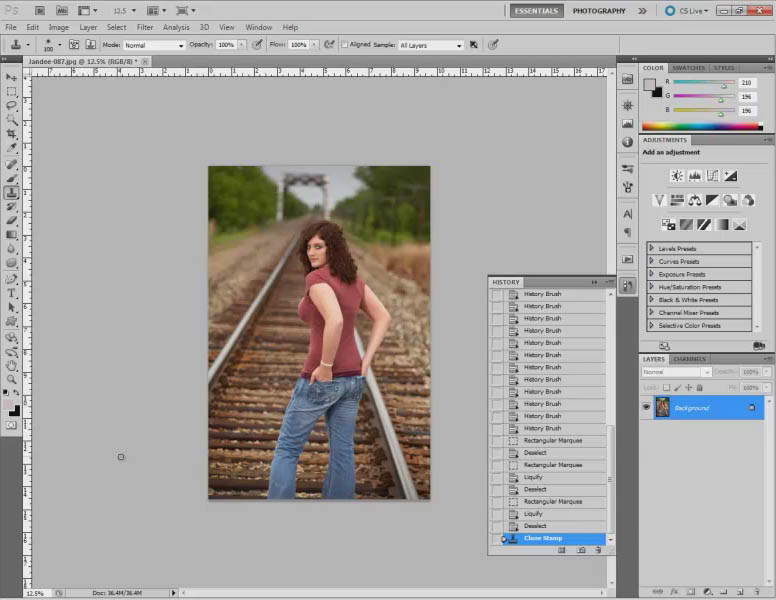Select the Rectangular Marquee tool

pyautogui.click(x=11, y=92)
